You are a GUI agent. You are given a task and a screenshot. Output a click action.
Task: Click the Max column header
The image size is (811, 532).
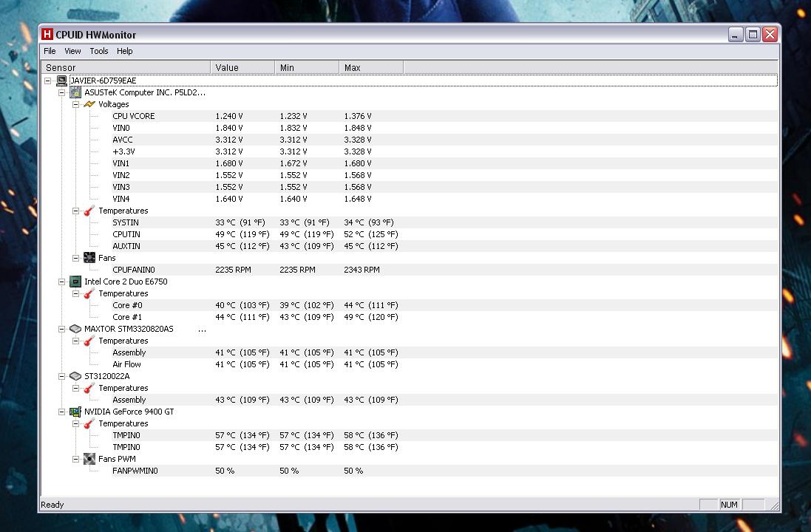[370, 67]
